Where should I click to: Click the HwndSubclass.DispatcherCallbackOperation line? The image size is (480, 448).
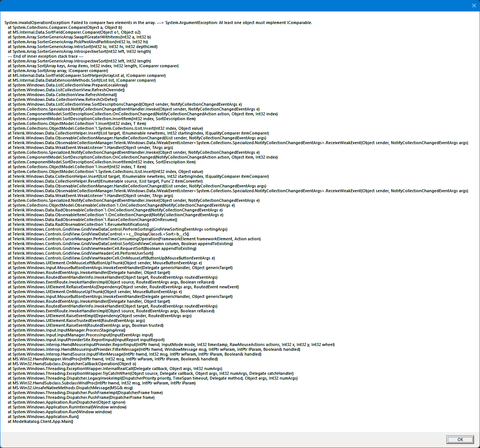72,364
